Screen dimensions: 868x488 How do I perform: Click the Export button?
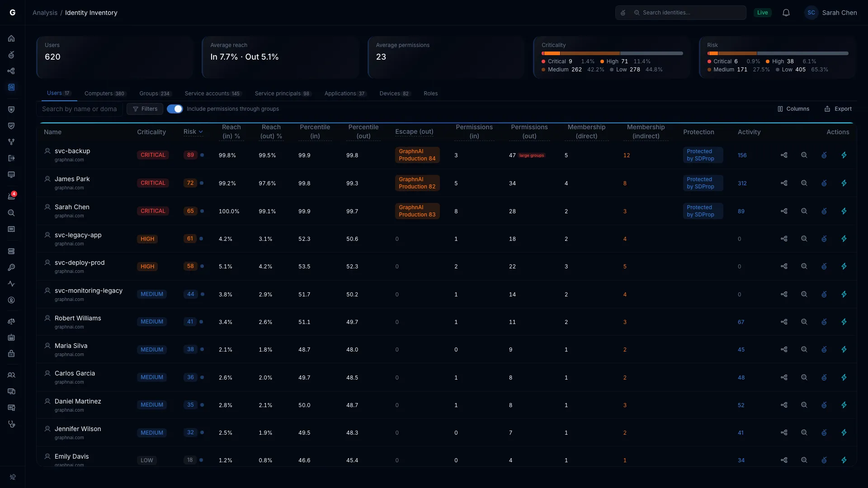tap(838, 109)
